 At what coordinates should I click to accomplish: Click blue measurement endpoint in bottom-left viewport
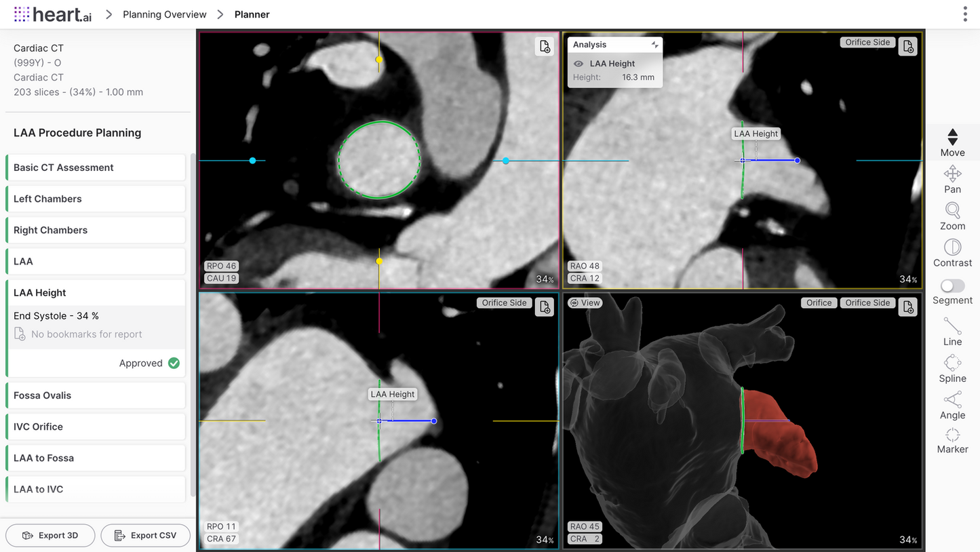tap(434, 421)
